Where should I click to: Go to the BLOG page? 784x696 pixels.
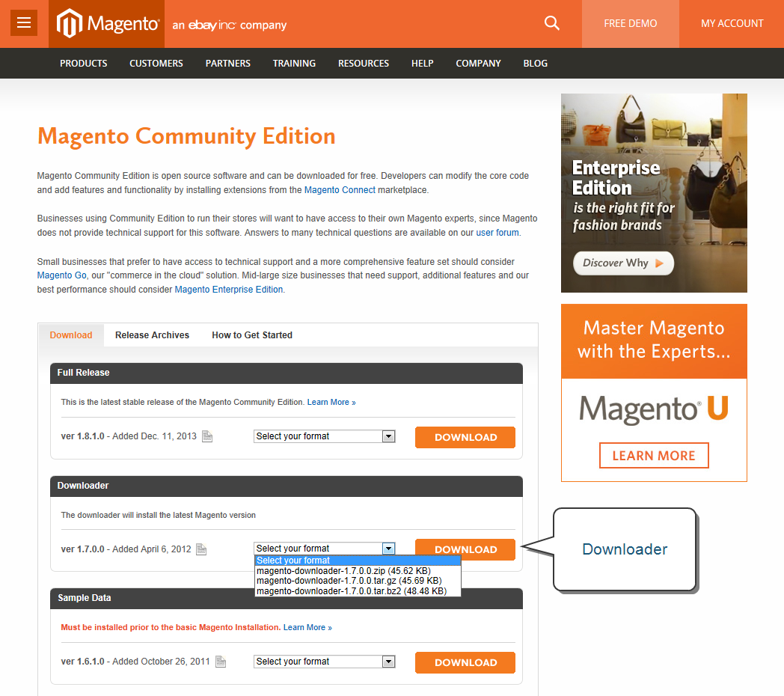[535, 64]
